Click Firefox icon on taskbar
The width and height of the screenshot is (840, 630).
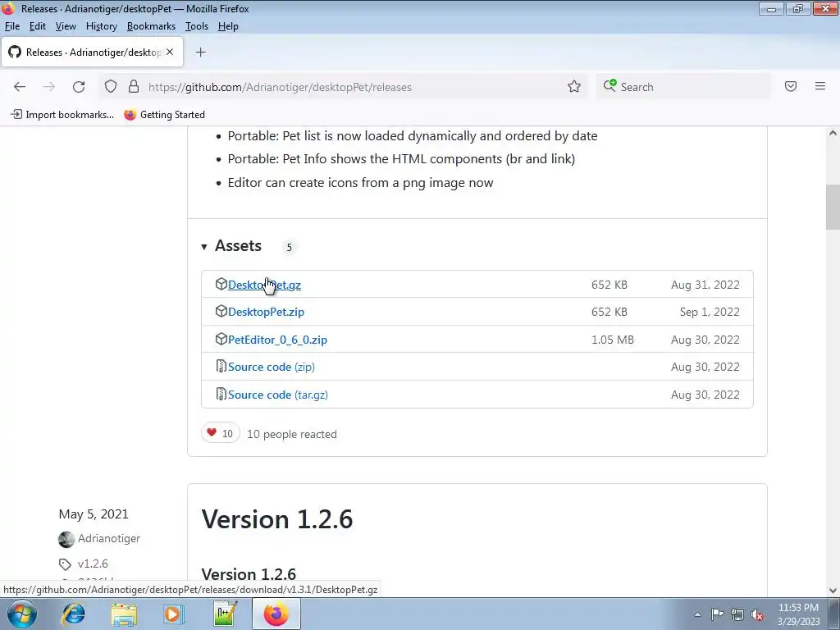coord(276,614)
